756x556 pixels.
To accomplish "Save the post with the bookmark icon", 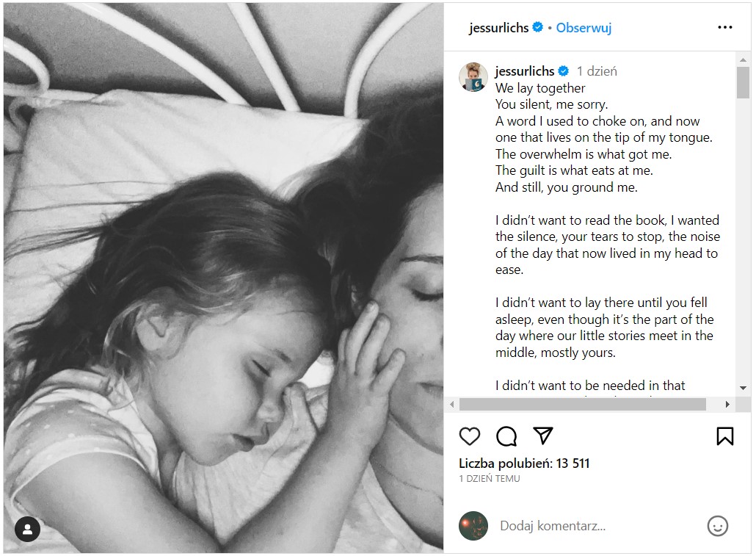I will point(724,436).
